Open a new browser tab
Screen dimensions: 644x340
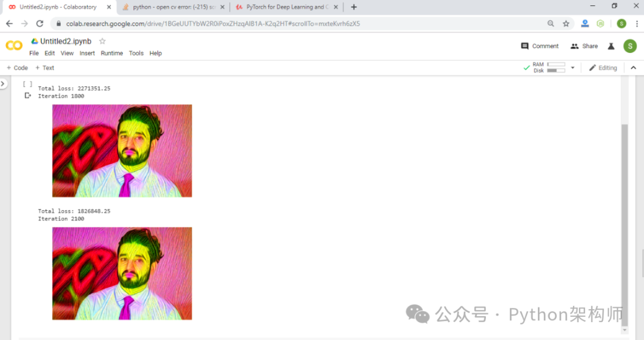(x=354, y=7)
